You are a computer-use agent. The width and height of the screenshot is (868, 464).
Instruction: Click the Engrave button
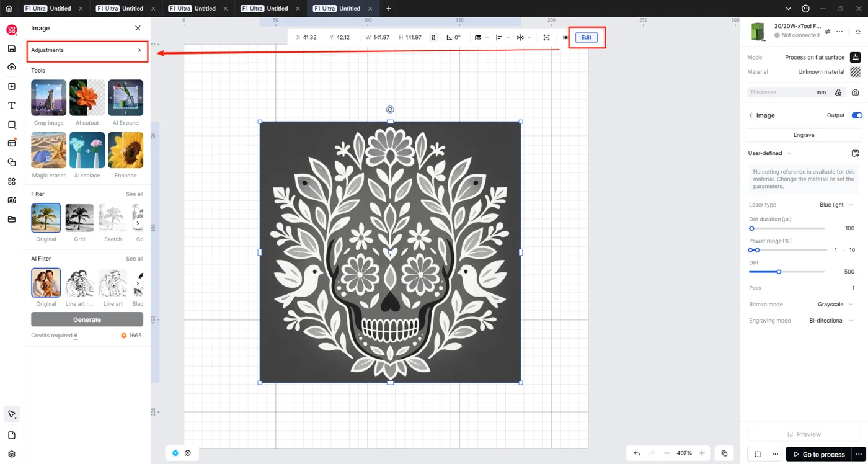click(x=804, y=135)
